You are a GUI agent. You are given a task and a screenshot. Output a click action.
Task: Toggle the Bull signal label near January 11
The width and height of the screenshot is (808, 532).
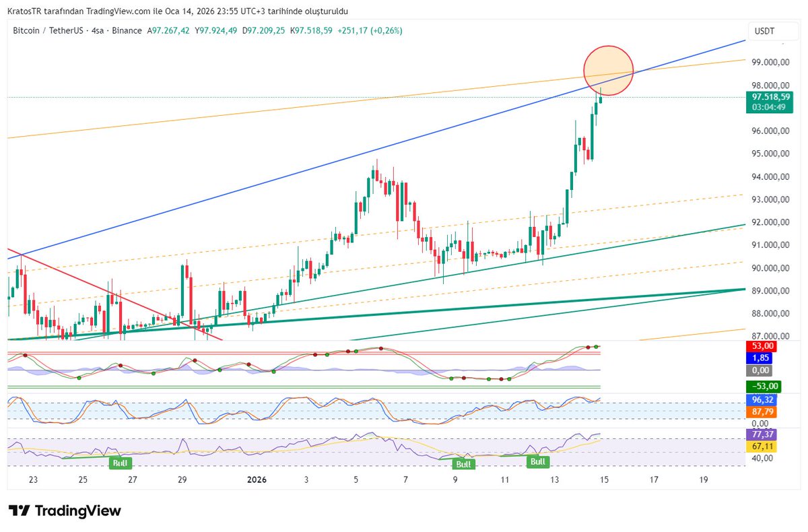(x=537, y=461)
